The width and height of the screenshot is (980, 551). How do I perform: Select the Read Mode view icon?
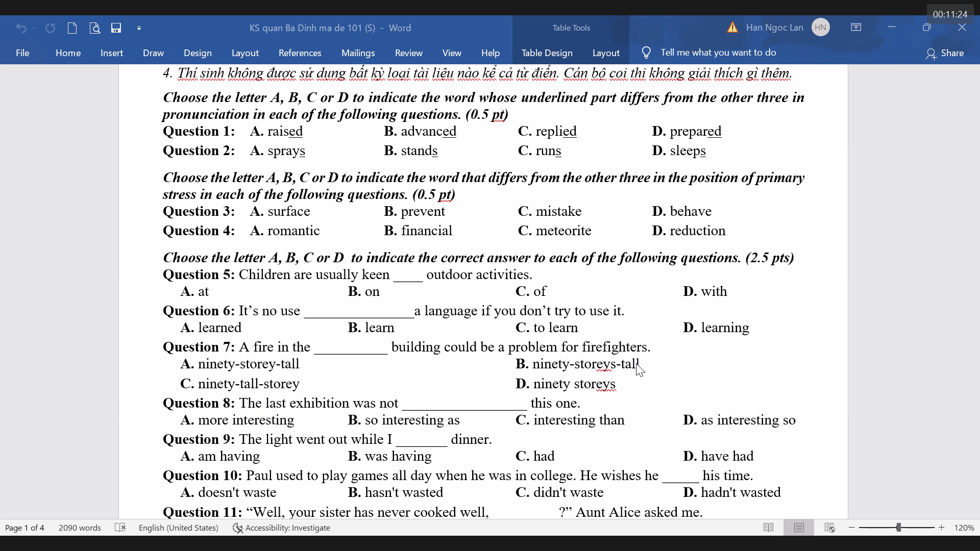tap(768, 528)
